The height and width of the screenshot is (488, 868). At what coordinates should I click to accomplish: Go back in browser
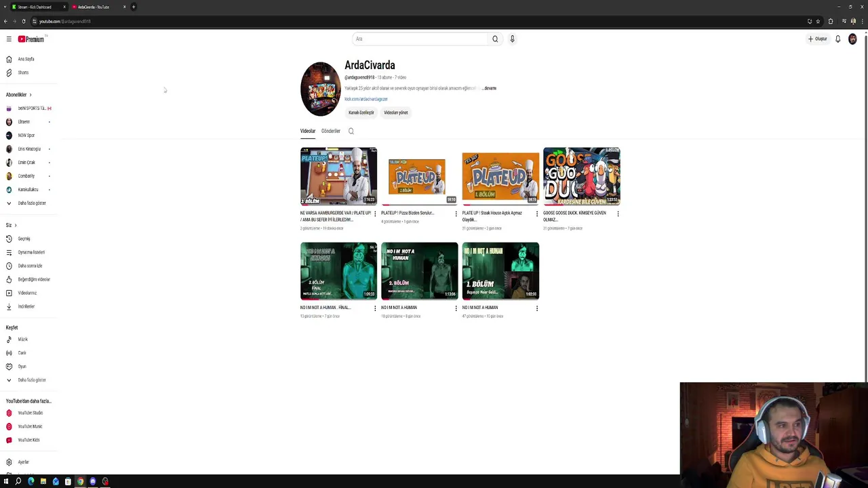click(5, 21)
